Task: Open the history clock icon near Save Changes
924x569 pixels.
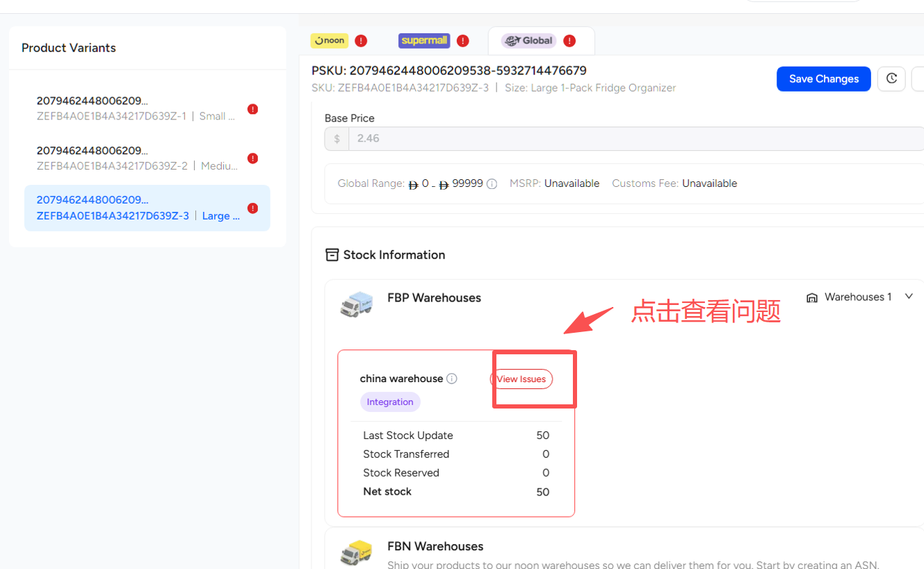Action: pyautogui.click(x=891, y=79)
